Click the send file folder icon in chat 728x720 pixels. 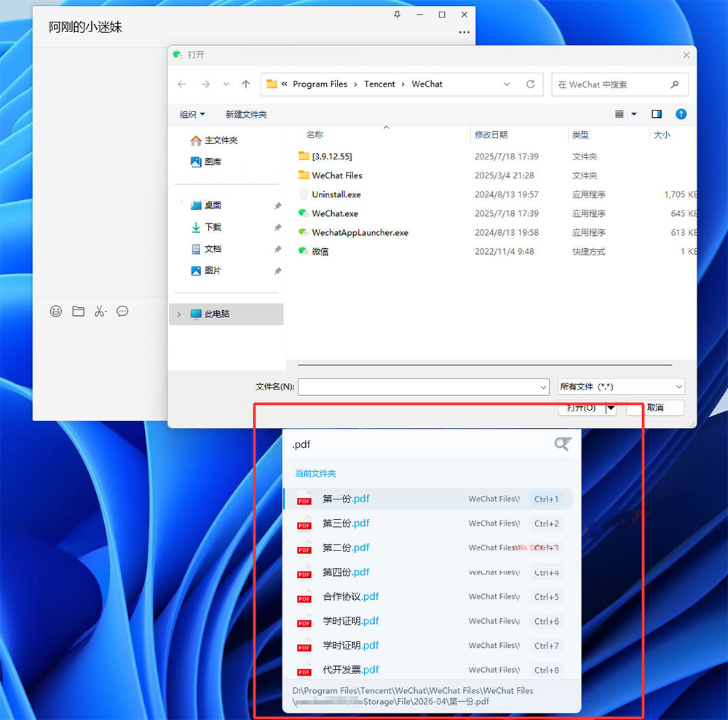point(78,311)
